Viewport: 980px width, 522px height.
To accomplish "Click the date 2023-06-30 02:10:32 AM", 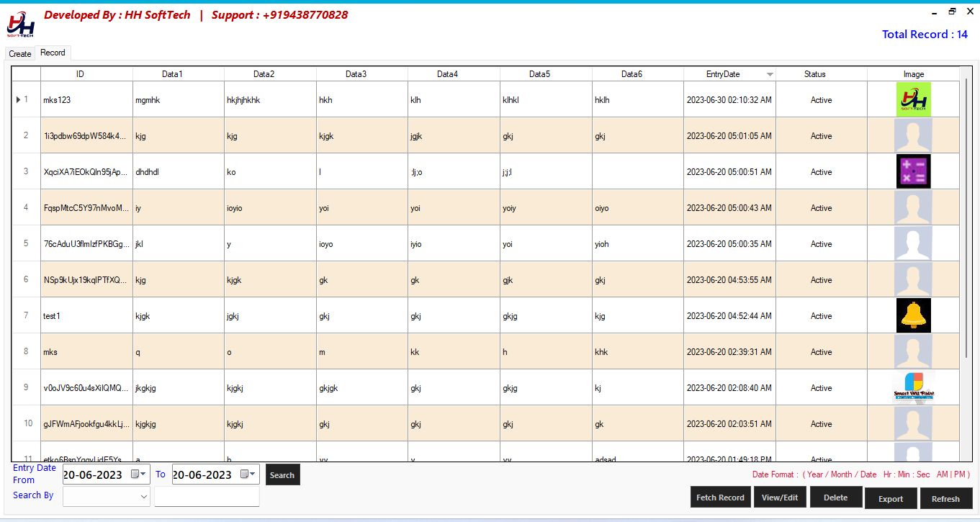I will coord(729,100).
